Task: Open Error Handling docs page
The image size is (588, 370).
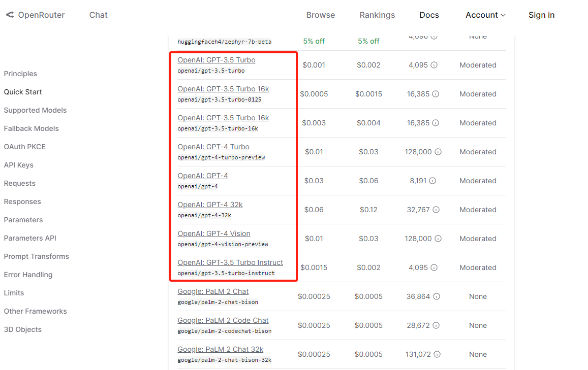Action: click(x=28, y=275)
